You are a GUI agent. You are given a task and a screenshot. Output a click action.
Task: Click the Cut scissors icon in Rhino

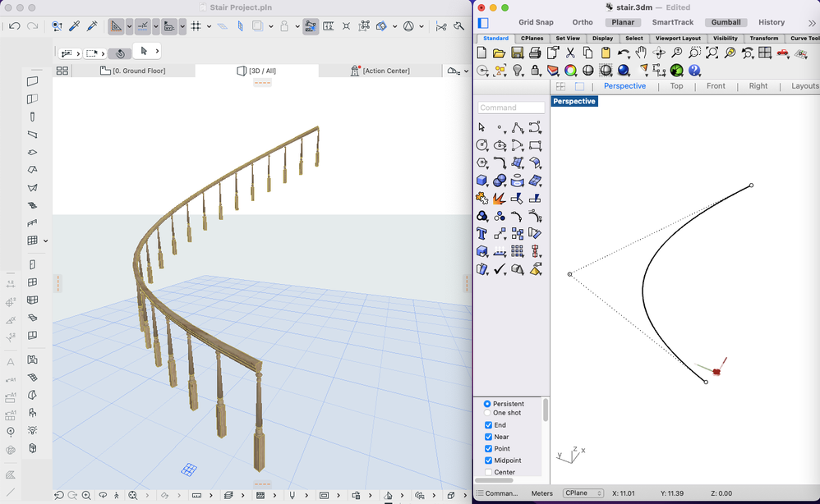570,53
